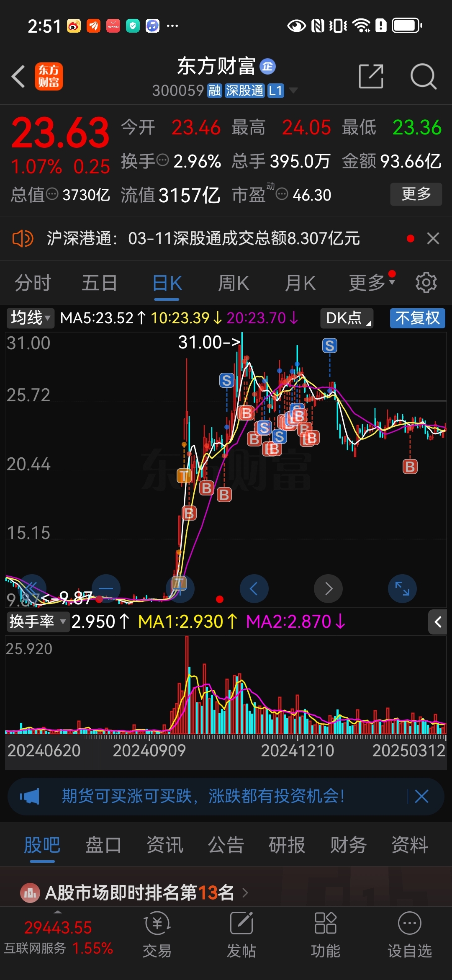Image resolution: width=452 pixels, height=980 pixels.
Task: Jump to earliest data double-arrow button
Action: [32, 588]
